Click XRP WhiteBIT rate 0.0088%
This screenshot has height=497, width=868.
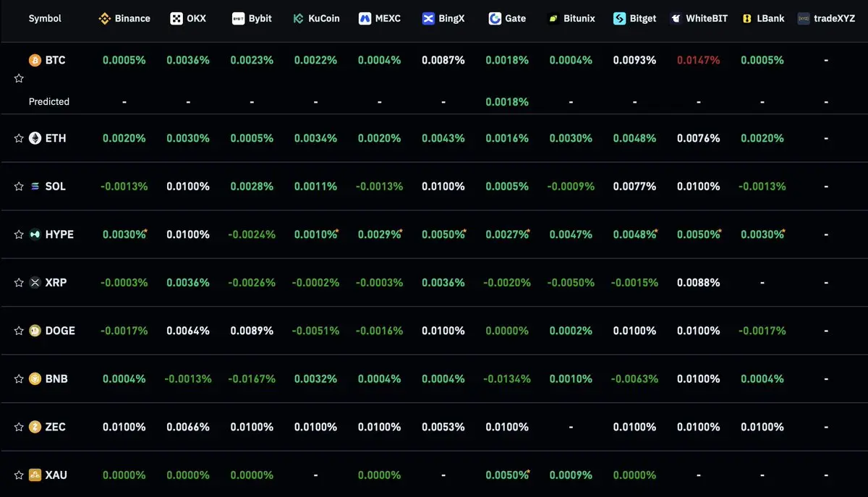[699, 282]
